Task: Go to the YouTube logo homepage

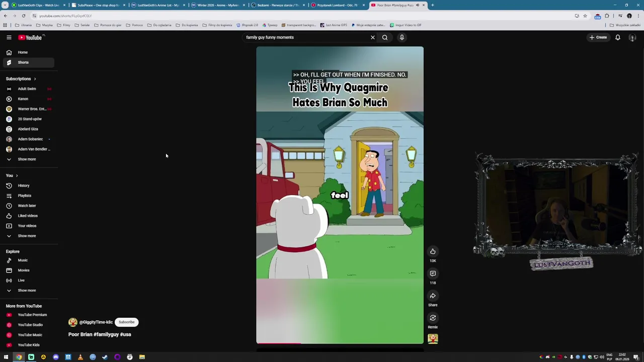Action: pyautogui.click(x=30, y=37)
